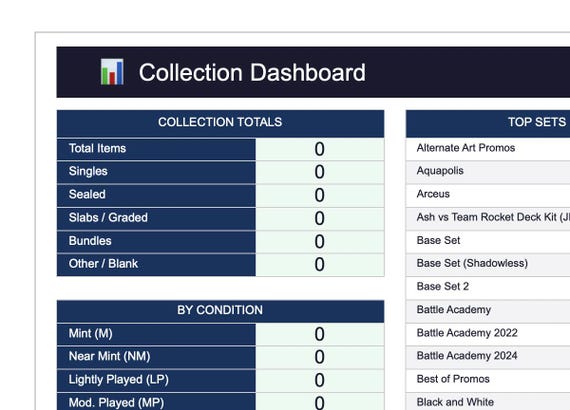Image resolution: width=570 pixels, height=410 pixels.
Task: Click the Bundles count value
Action: pyautogui.click(x=320, y=242)
